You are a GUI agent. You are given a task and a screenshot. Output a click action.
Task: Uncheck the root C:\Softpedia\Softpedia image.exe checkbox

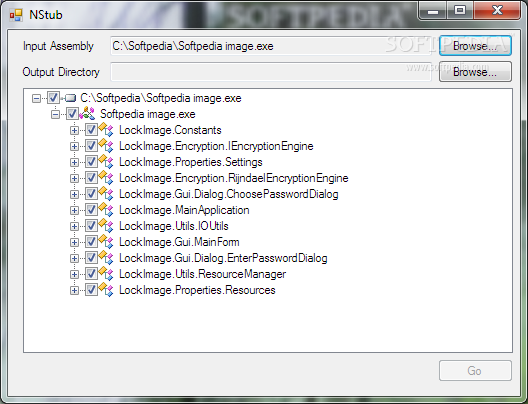point(53,98)
